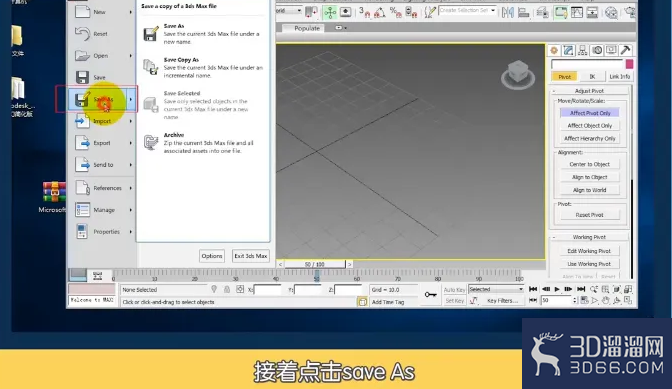Click the Exit 3ds Max button
This screenshot has height=389, width=672.
click(251, 256)
